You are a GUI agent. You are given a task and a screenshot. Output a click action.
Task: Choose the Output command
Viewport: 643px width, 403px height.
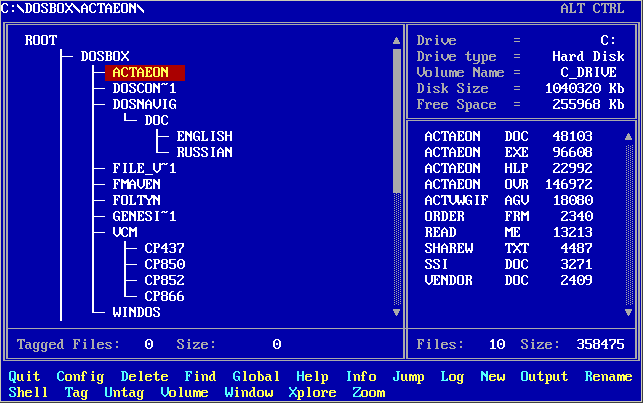(x=545, y=376)
